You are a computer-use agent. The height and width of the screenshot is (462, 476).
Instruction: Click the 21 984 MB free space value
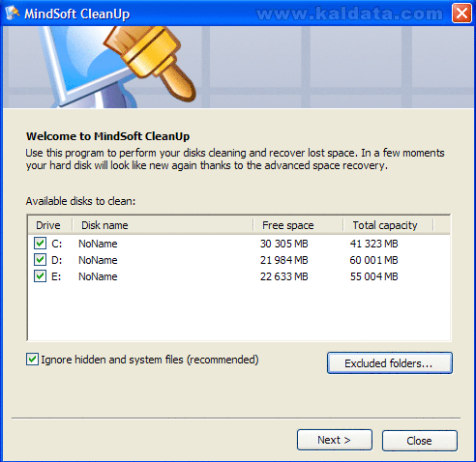coord(284,260)
